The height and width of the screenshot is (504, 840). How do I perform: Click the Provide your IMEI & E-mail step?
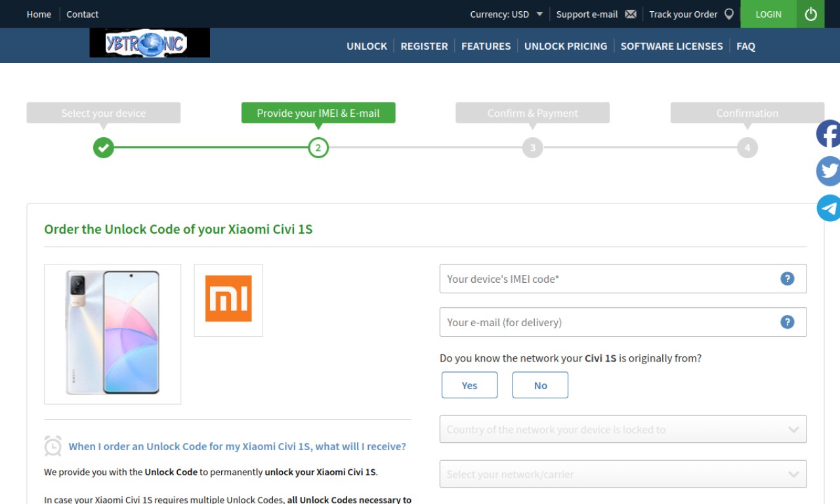coord(318,113)
